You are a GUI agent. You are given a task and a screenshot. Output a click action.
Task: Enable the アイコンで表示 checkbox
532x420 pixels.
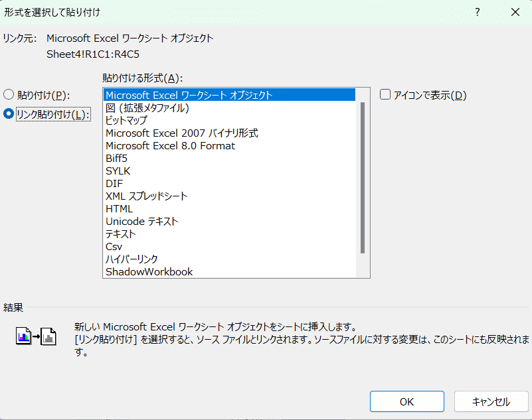tap(385, 95)
